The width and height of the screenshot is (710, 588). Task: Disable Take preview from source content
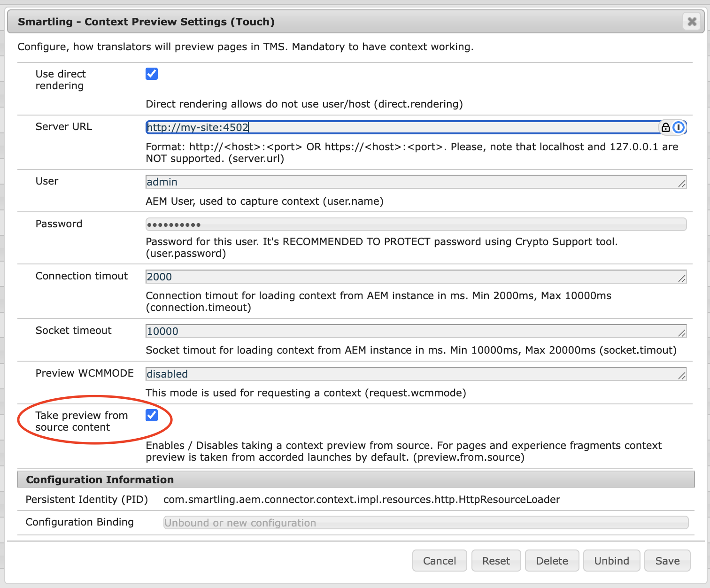151,415
